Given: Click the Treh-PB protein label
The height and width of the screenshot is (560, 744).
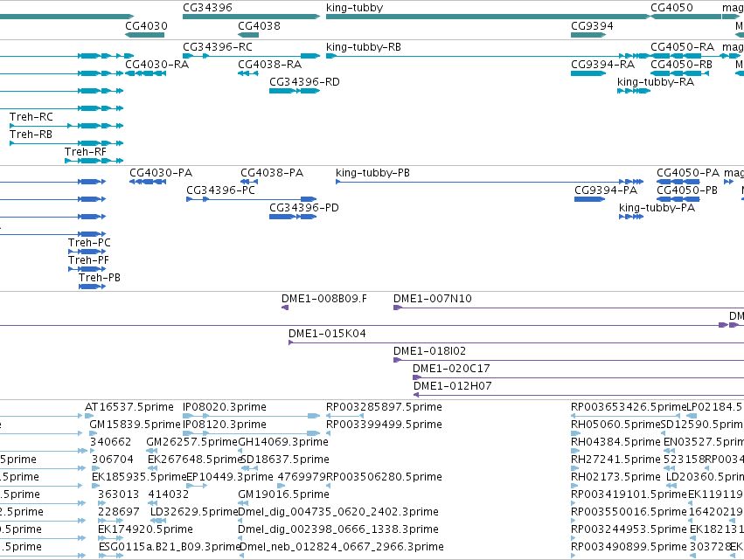Looking at the screenshot, I should pyautogui.click(x=99, y=278).
